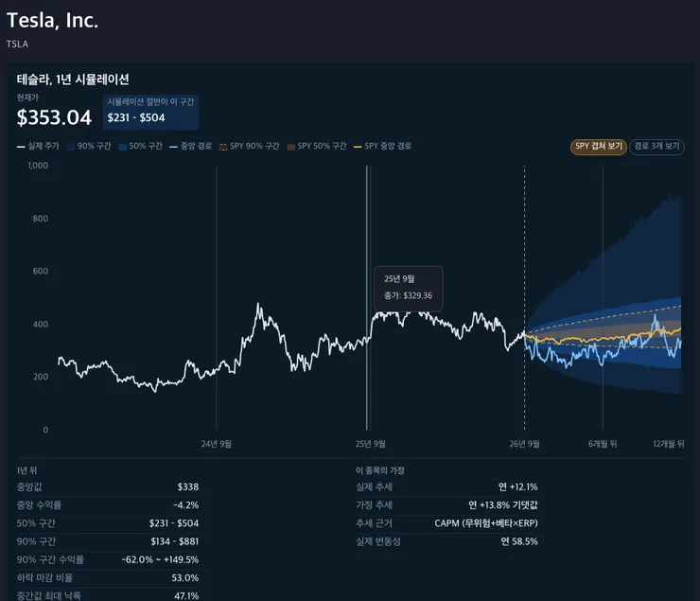
Task: Click the '-62.0% ~ +149.5%' return range
Action: click(160, 559)
